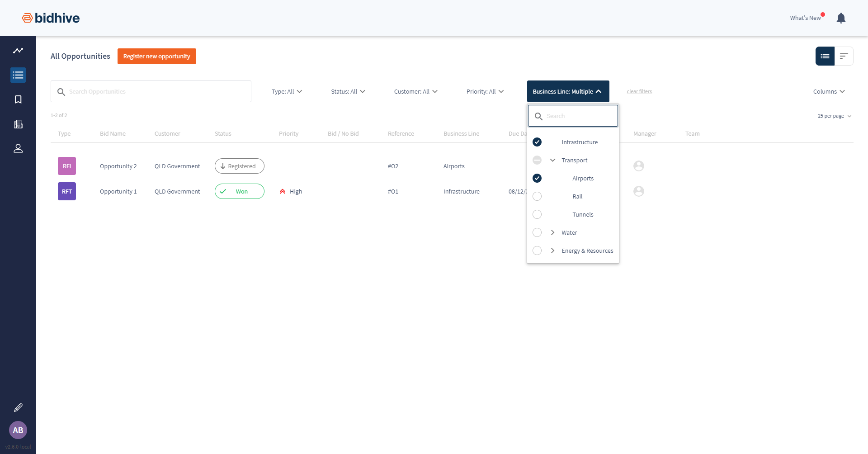Open notifications via the bell icon
868x454 pixels.
841,18
